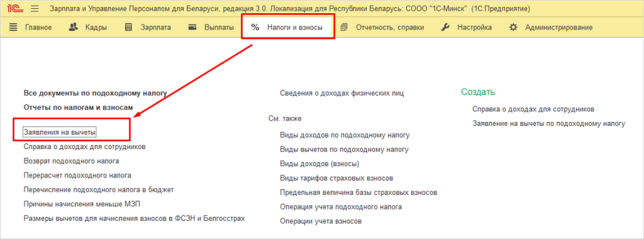Open Сведения о доходах физических лиц

(x=341, y=93)
